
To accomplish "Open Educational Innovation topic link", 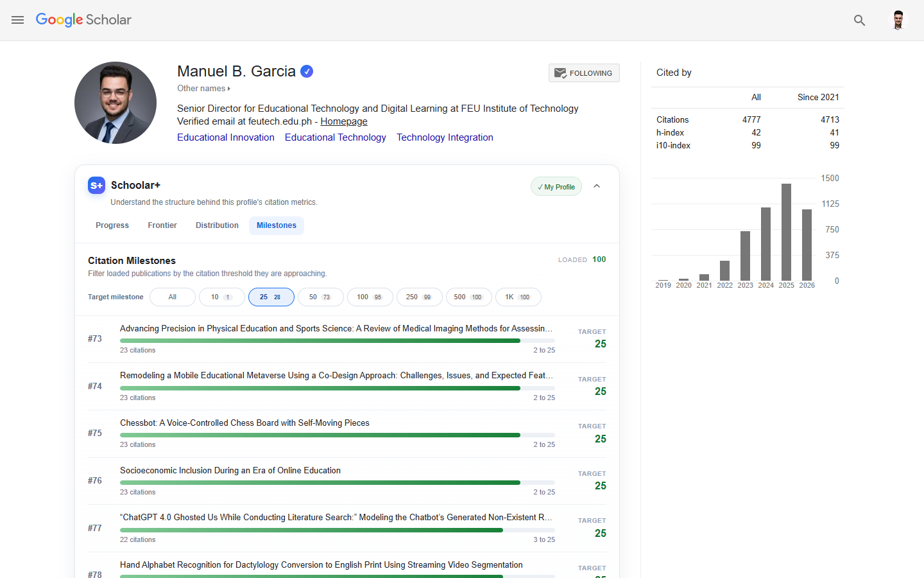I will coord(226,137).
